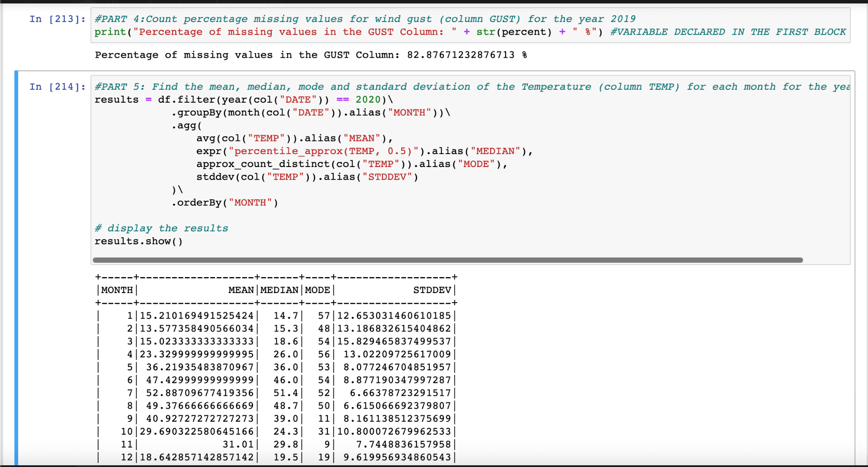Click mean value 15.210169491525424 for month 1
The width and height of the screenshot is (868, 467).
197,316
